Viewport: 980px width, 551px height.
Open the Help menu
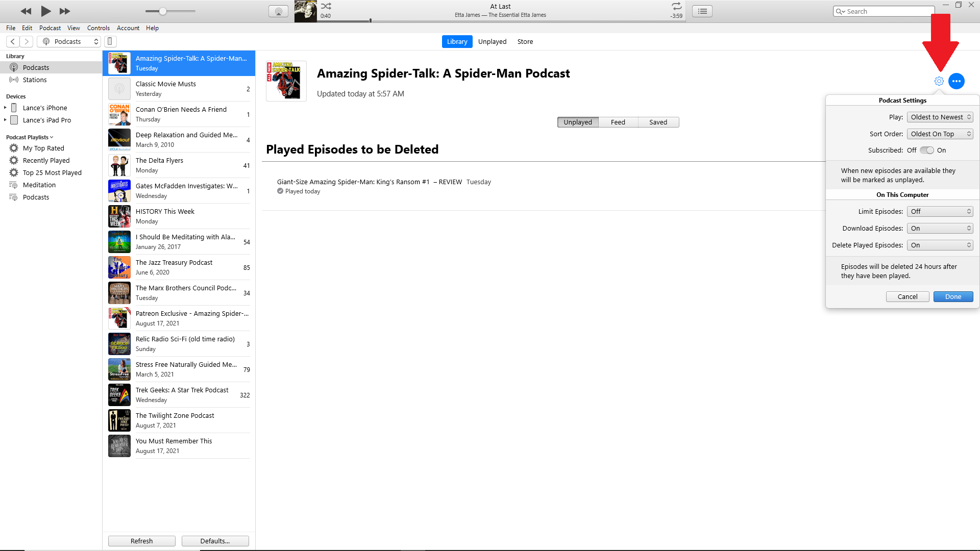[x=152, y=28]
